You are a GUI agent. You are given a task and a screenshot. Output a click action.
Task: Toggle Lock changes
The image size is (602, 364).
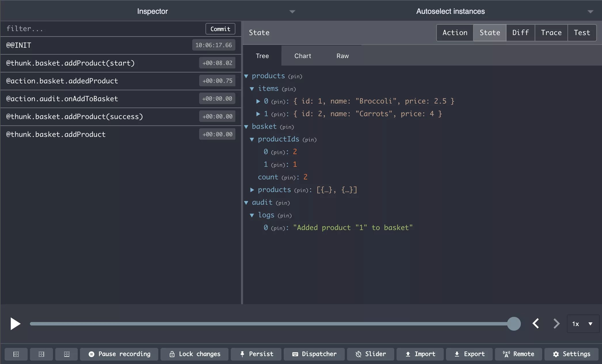195,354
